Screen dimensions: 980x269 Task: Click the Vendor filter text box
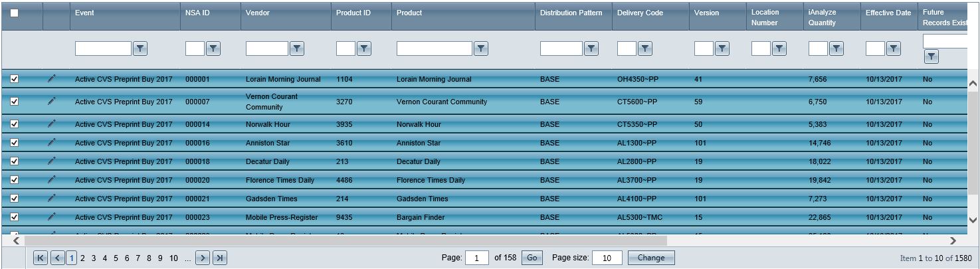[267, 48]
